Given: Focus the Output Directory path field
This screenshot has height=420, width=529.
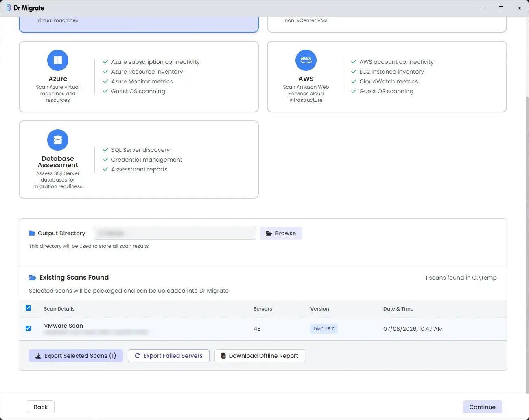Looking at the screenshot, I should (x=175, y=233).
